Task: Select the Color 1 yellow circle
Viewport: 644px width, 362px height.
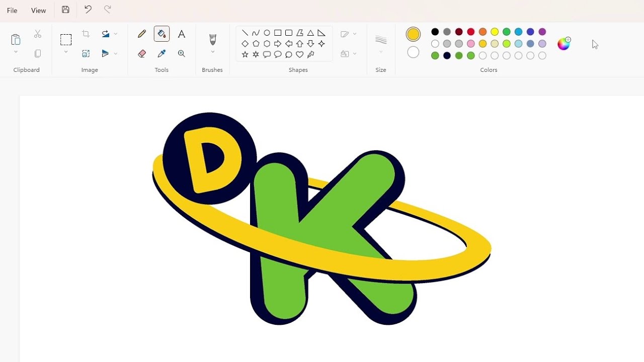Action: coord(413,34)
